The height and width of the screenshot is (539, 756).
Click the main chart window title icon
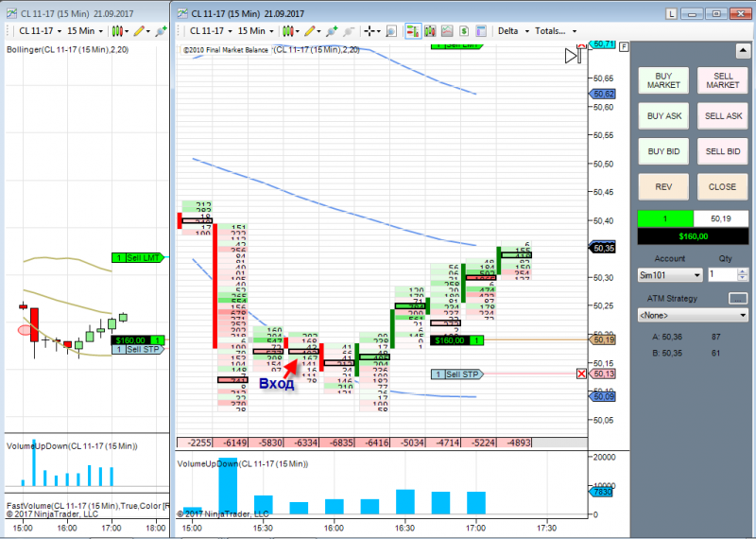tap(182, 13)
